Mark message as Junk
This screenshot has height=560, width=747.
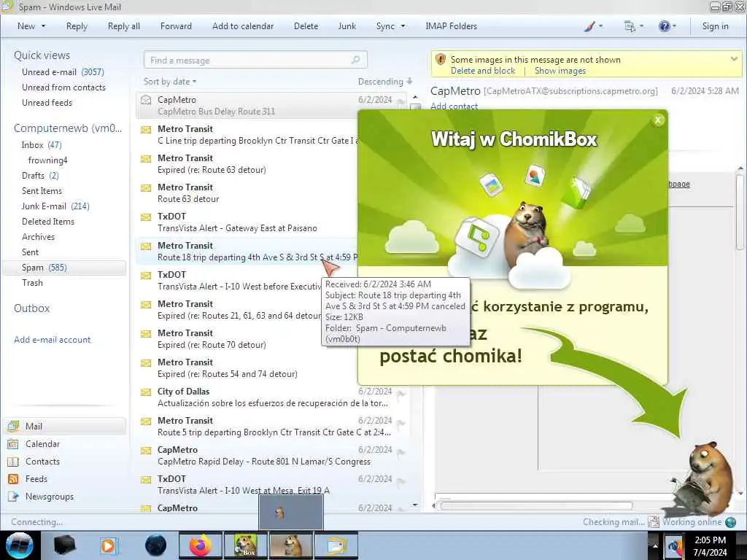pyautogui.click(x=347, y=26)
